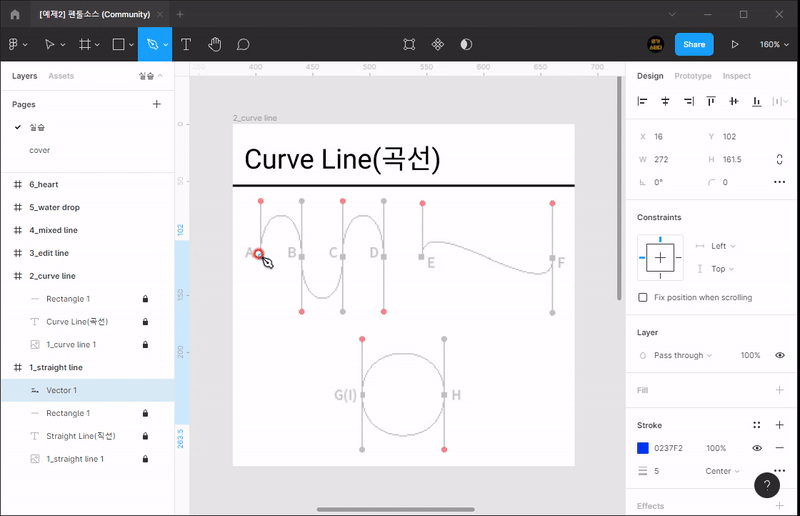Open zoom level 160% dropdown
Screen dimensions: 800x516
[x=774, y=44]
